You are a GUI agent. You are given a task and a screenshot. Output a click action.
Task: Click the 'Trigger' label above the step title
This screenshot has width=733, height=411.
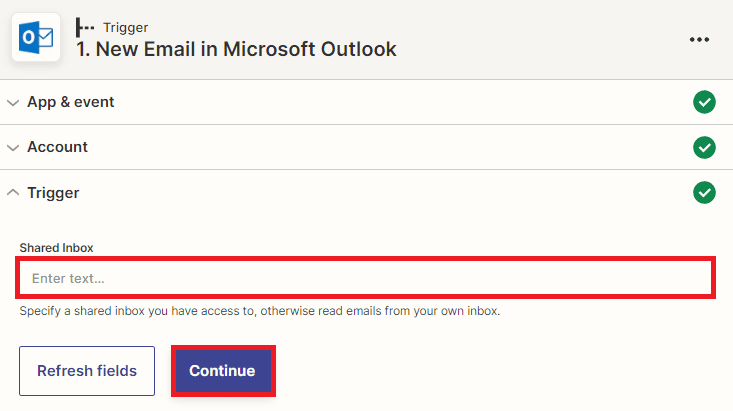[125, 27]
